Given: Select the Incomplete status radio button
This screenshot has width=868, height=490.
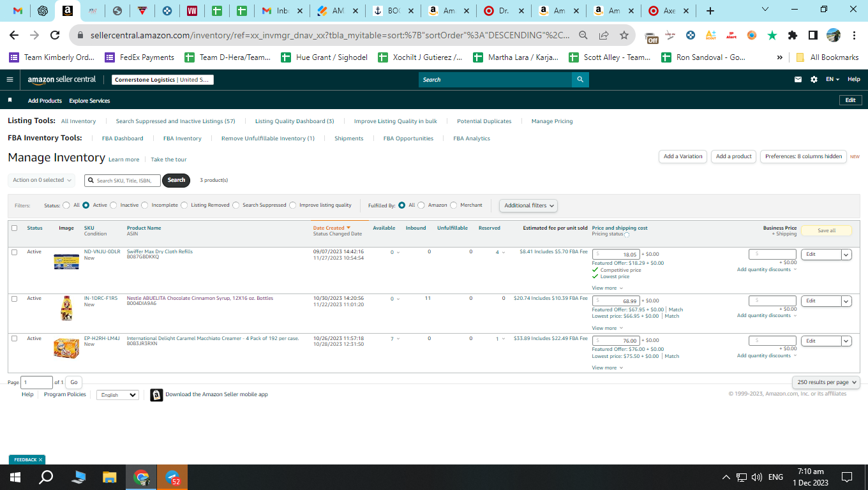Looking at the screenshot, I should 145,205.
